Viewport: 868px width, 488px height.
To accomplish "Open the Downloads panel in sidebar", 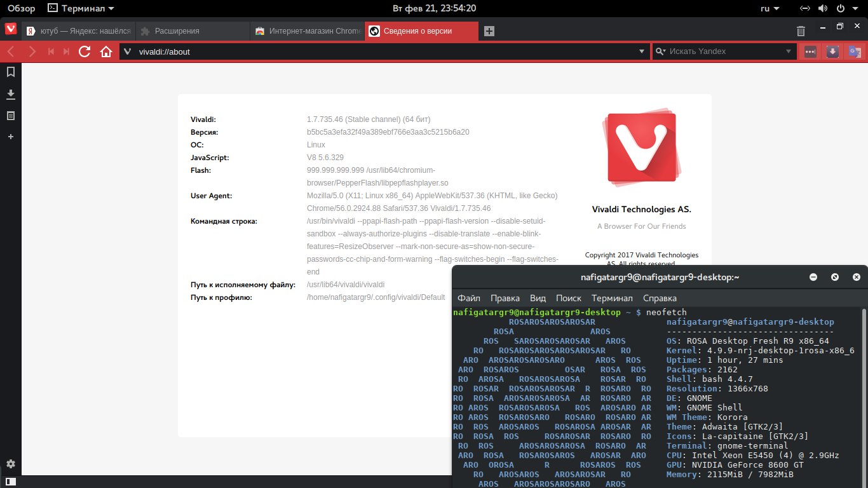I will click(11, 95).
